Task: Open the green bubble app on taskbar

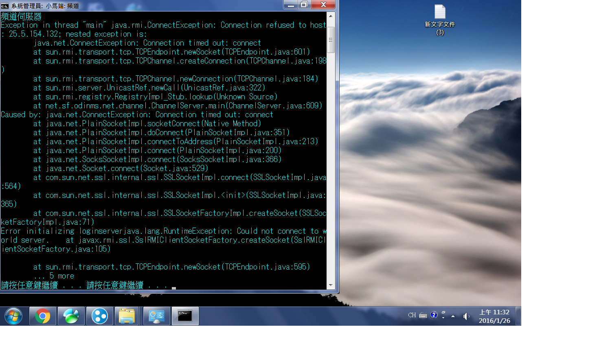Action: click(x=71, y=316)
